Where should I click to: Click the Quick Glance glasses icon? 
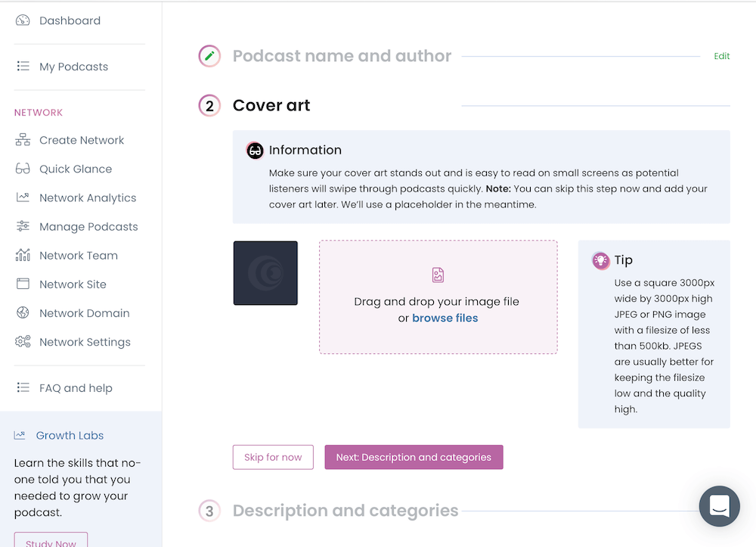[x=23, y=169]
